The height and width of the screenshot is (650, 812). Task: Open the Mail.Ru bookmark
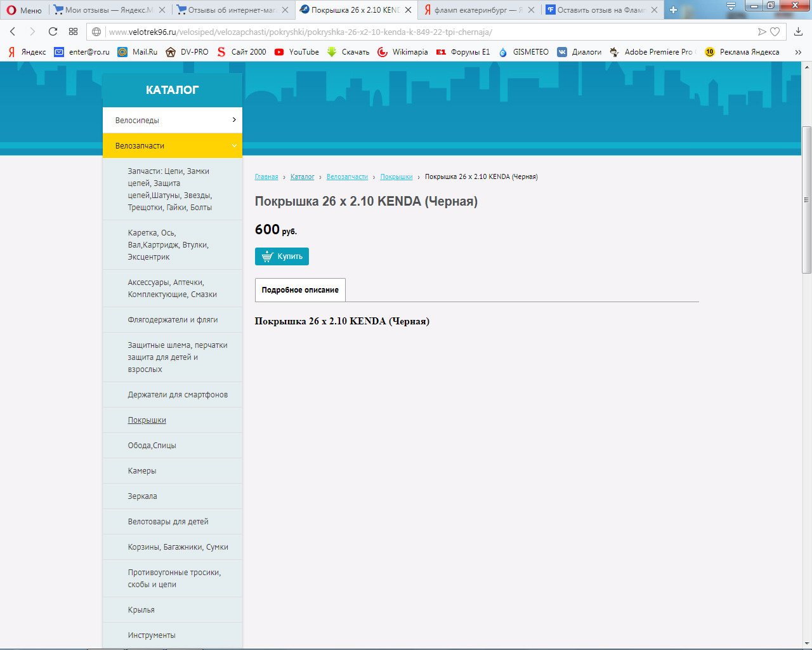pyautogui.click(x=138, y=52)
